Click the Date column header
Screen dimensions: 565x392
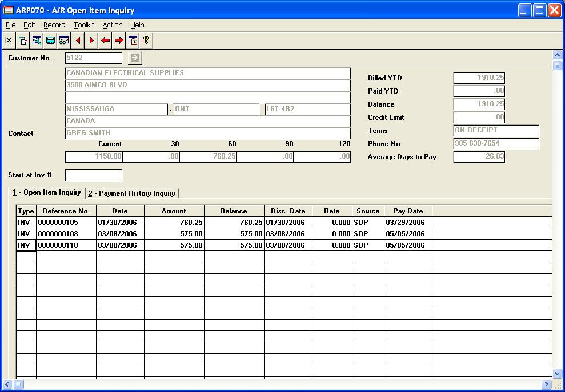point(120,211)
